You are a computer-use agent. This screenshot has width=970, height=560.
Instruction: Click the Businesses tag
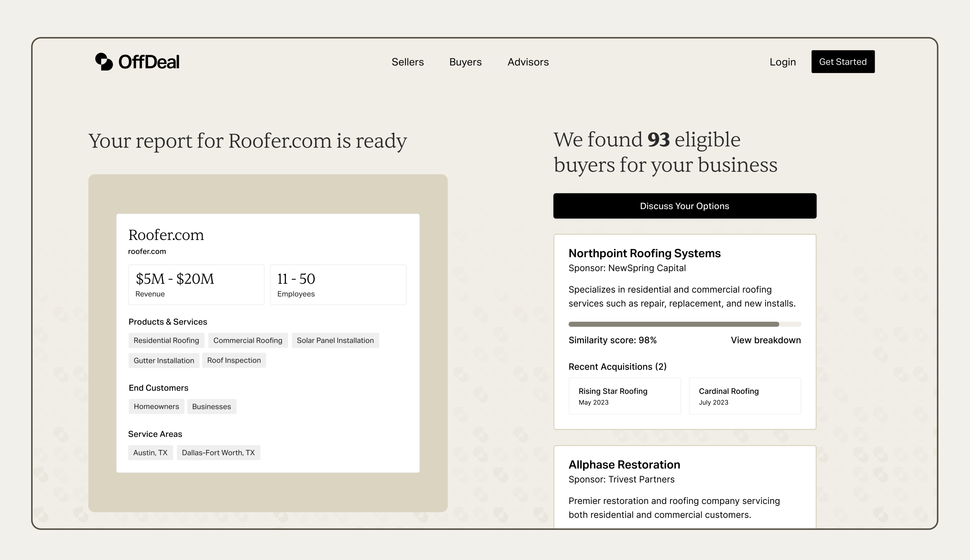(x=212, y=407)
